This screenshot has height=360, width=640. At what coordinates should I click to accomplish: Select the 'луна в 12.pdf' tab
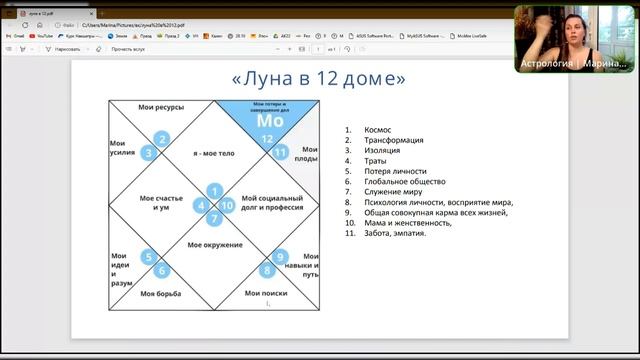[57, 13]
